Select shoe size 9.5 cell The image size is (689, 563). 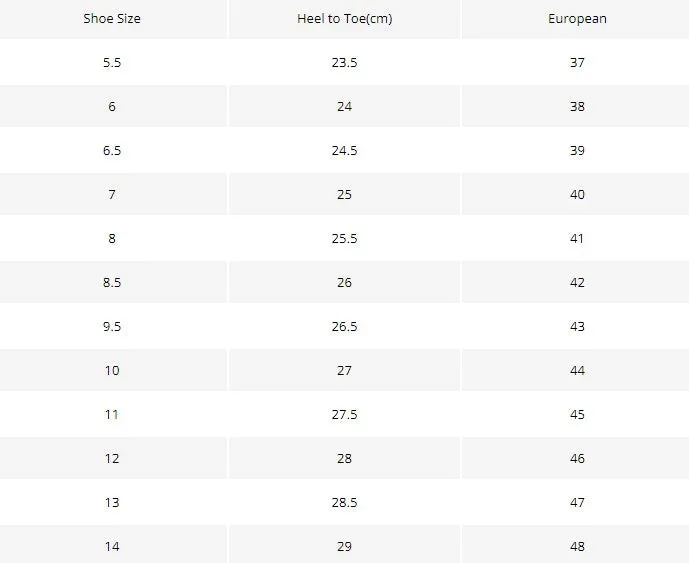(x=112, y=326)
